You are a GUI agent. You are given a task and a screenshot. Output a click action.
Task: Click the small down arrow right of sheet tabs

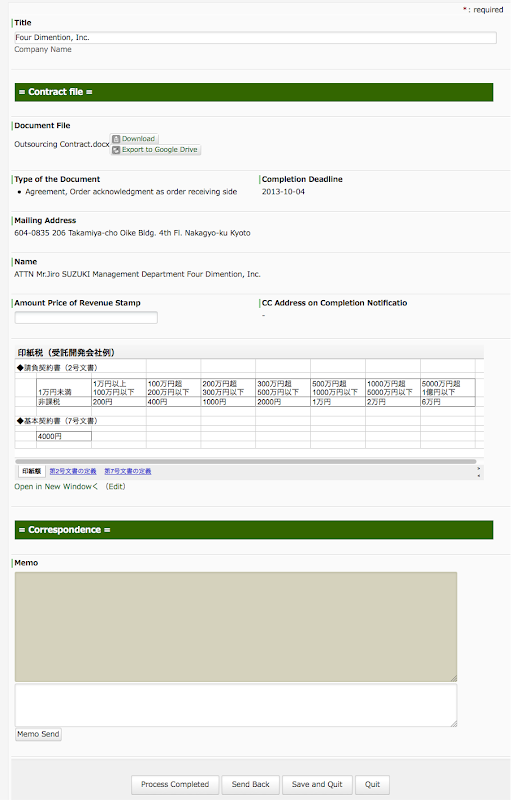pos(478,476)
